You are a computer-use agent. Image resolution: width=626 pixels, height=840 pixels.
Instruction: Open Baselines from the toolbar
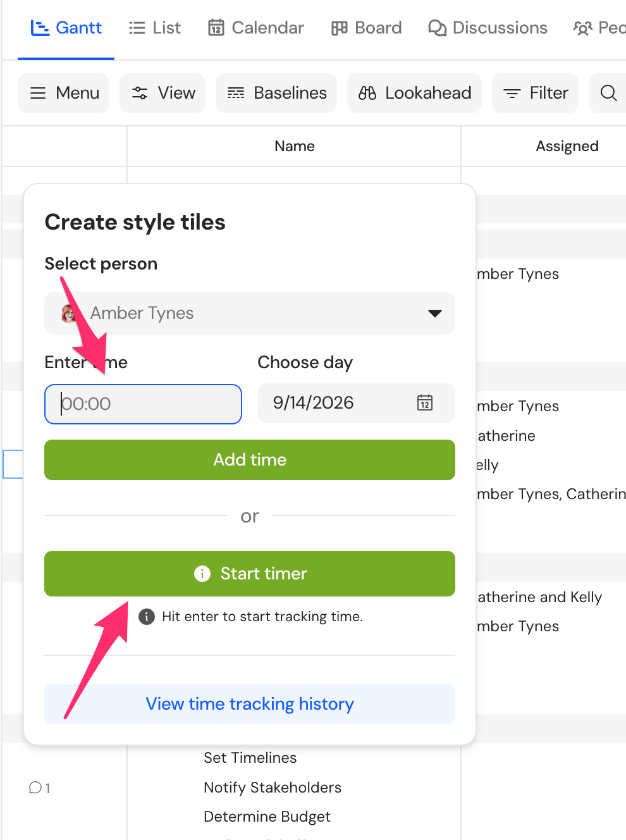click(x=276, y=93)
